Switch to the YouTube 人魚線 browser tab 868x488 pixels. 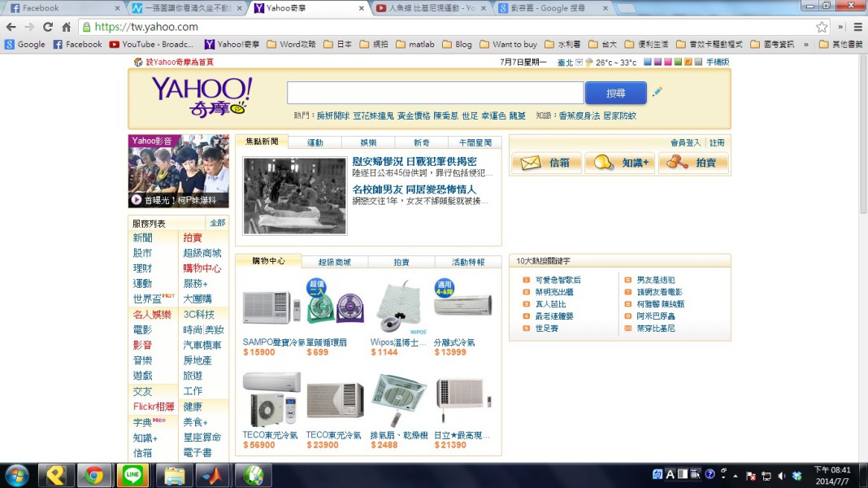coord(431,8)
